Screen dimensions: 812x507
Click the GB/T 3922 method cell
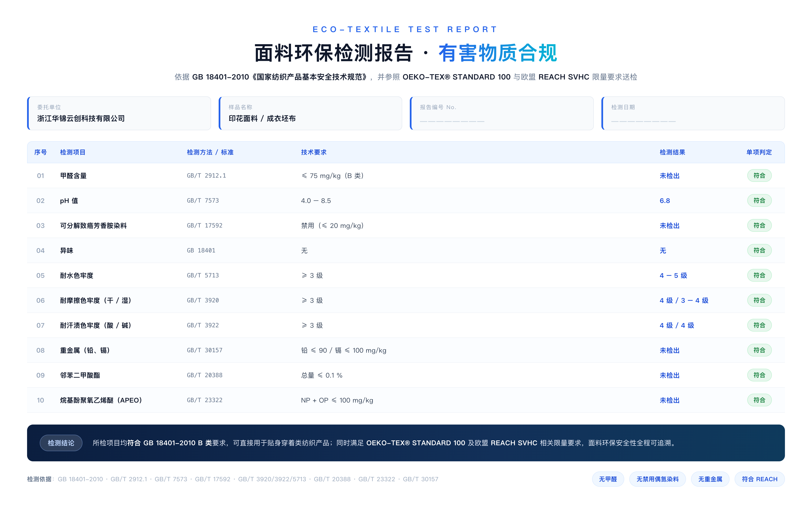[203, 325]
